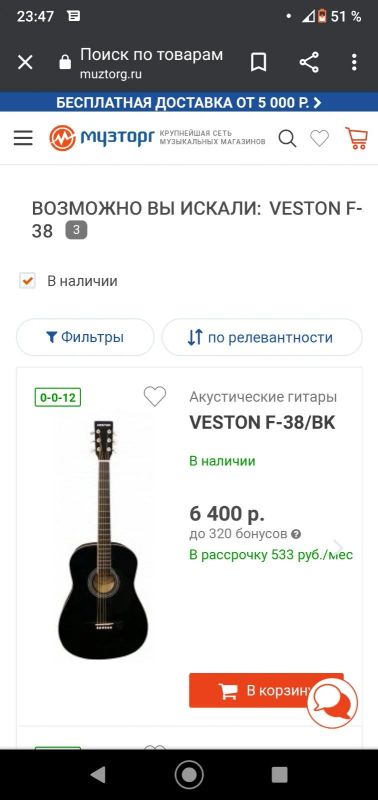Viewport: 378px width, 800px height.
Task: Expand the "по релевантности" sort dropdown
Action: 262,337
